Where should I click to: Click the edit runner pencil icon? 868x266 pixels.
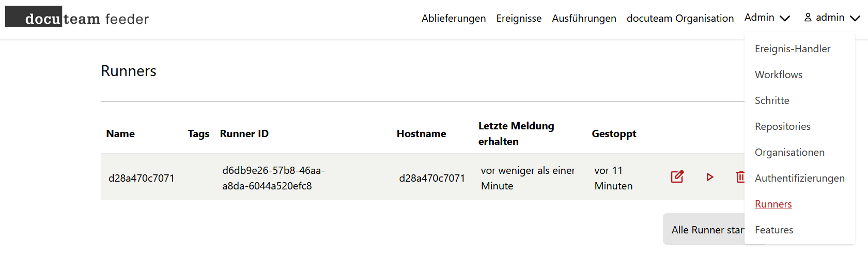(x=677, y=177)
